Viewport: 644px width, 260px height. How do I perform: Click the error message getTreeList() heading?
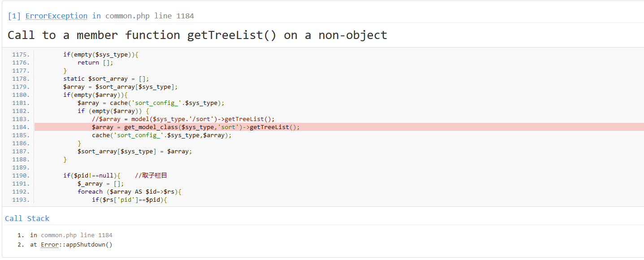(197, 35)
